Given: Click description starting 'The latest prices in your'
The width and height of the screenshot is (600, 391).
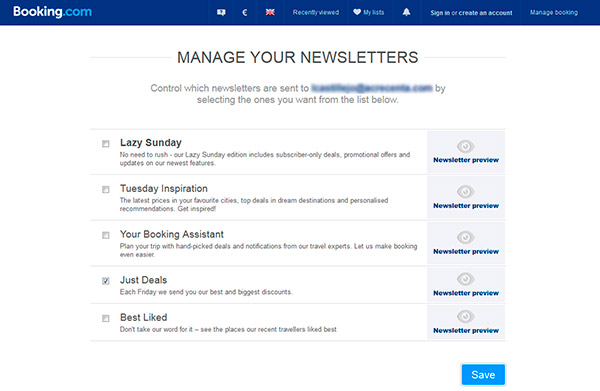Looking at the screenshot, I should [254, 204].
